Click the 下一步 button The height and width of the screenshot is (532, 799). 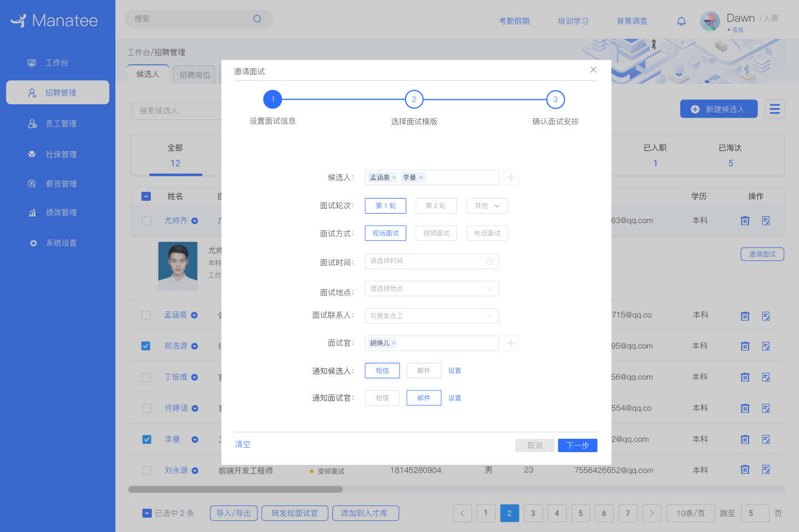(577, 445)
